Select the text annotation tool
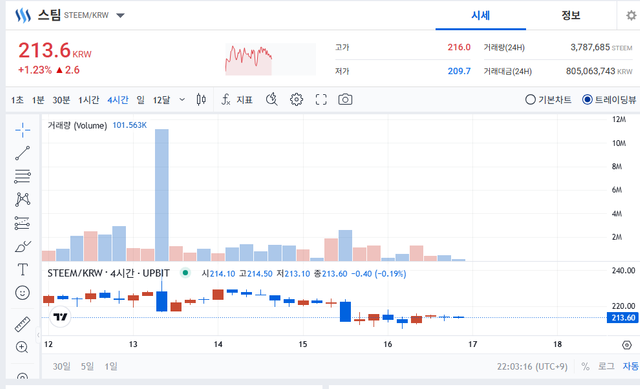Image resolution: width=640 pixels, height=389 pixels. (x=22, y=269)
